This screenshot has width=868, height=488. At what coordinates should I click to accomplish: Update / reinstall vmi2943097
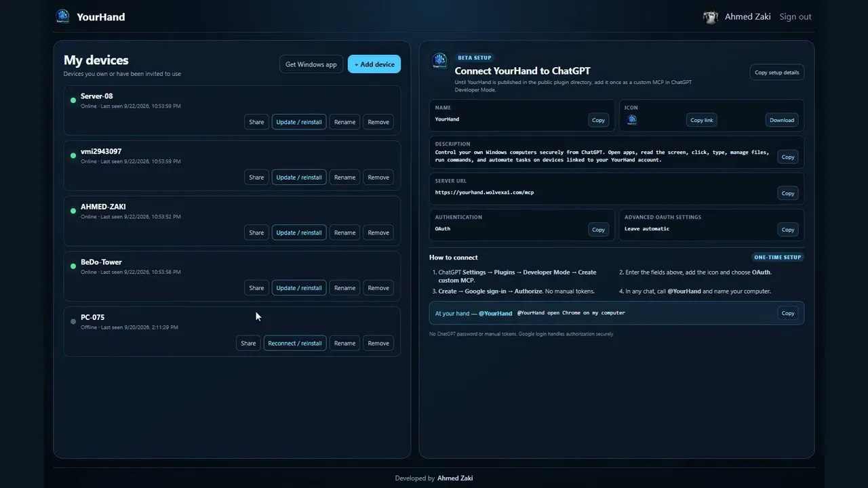click(x=299, y=178)
